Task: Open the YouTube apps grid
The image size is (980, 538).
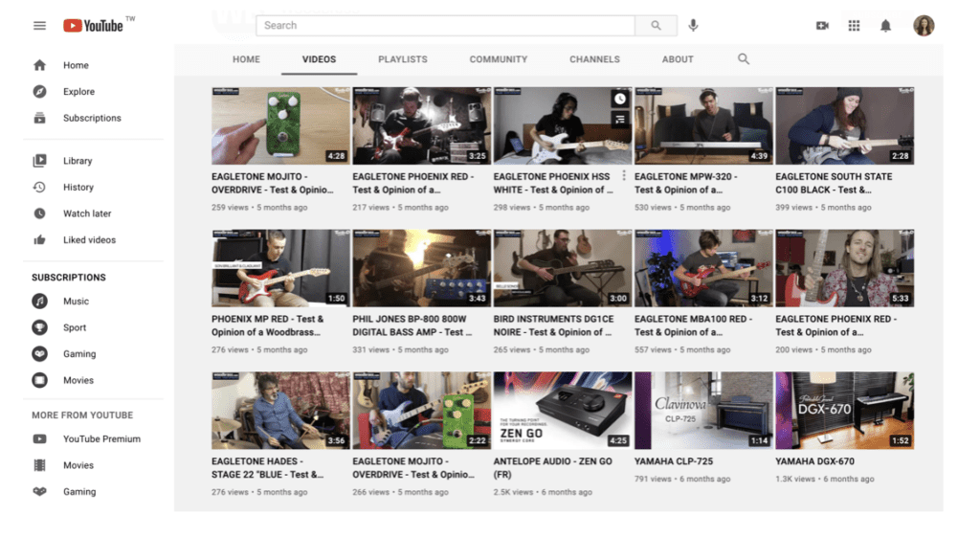Action: [x=854, y=26]
